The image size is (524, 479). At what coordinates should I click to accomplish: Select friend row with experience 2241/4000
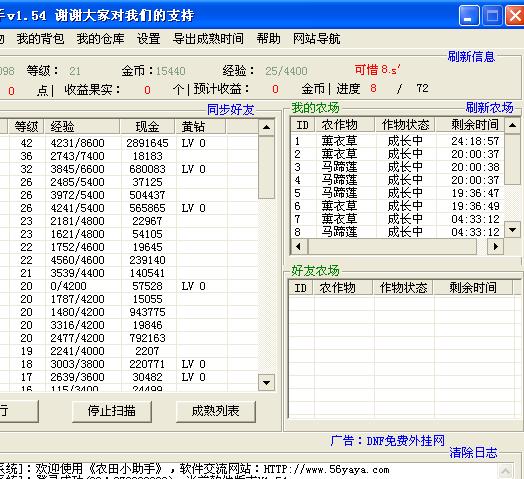[129, 351]
